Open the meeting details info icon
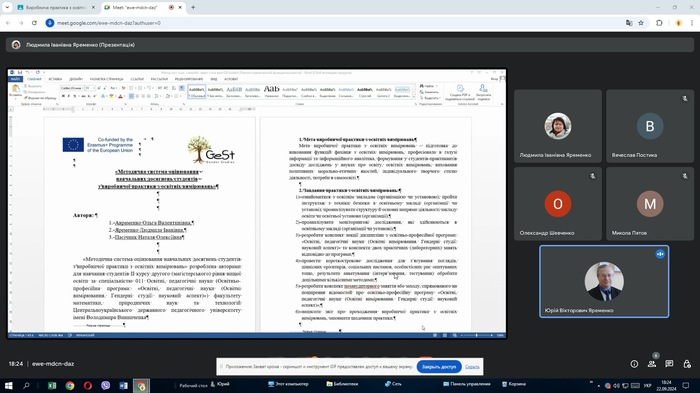The height and width of the screenshot is (393, 700). 634,364
